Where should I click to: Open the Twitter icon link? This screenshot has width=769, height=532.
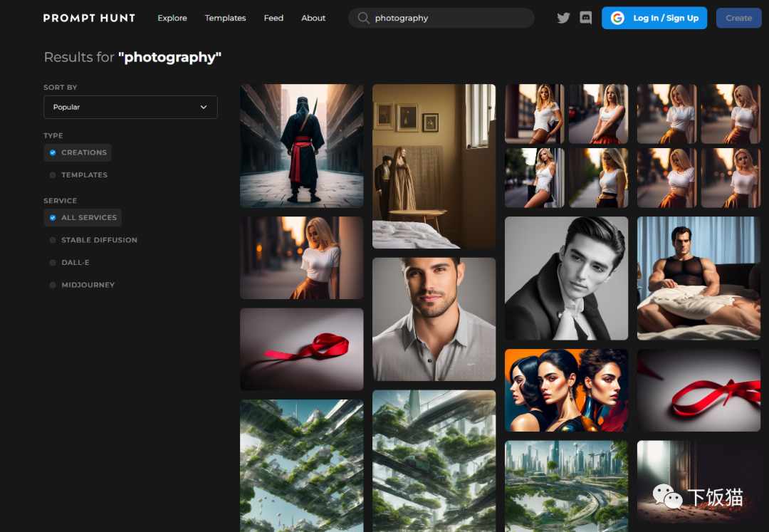[563, 18]
